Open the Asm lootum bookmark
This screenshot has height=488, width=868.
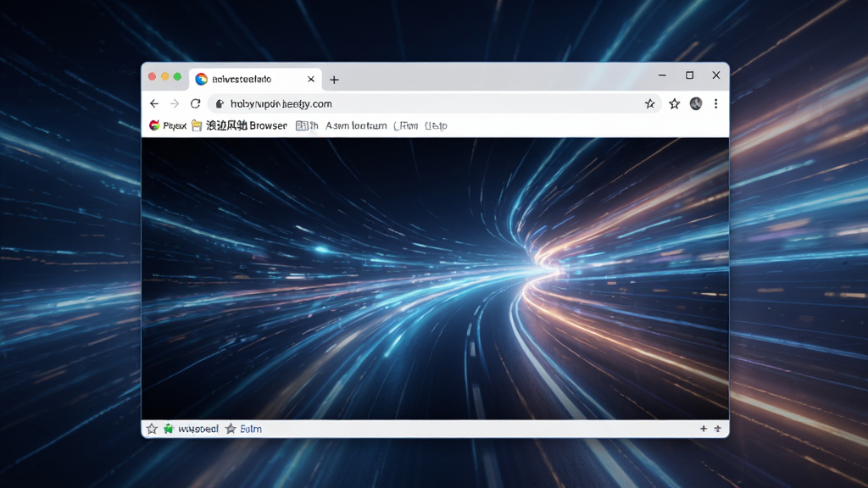click(x=356, y=125)
